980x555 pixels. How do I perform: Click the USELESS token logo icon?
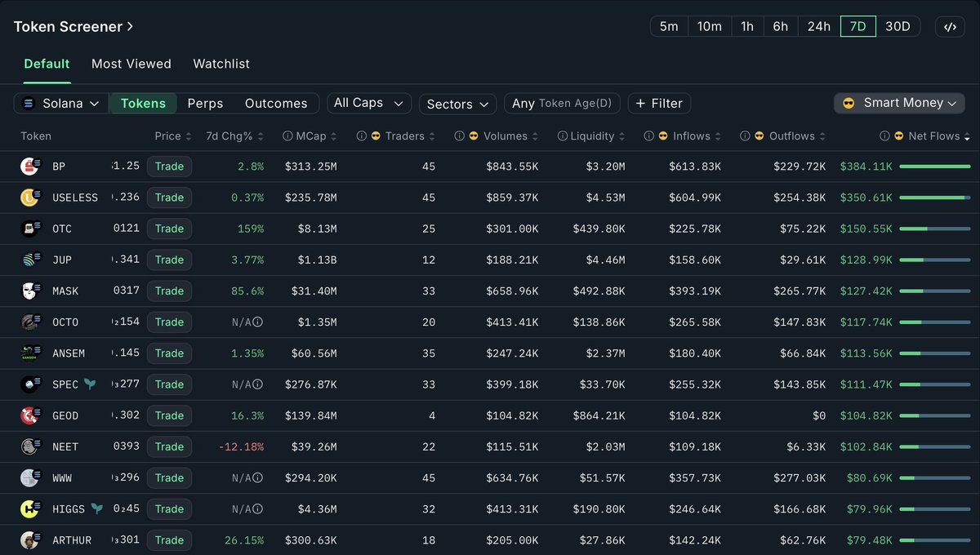pos(30,198)
